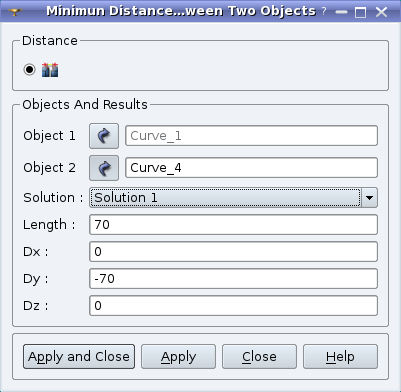Click the Dz result field
This screenshot has width=401, height=392.
point(233,306)
